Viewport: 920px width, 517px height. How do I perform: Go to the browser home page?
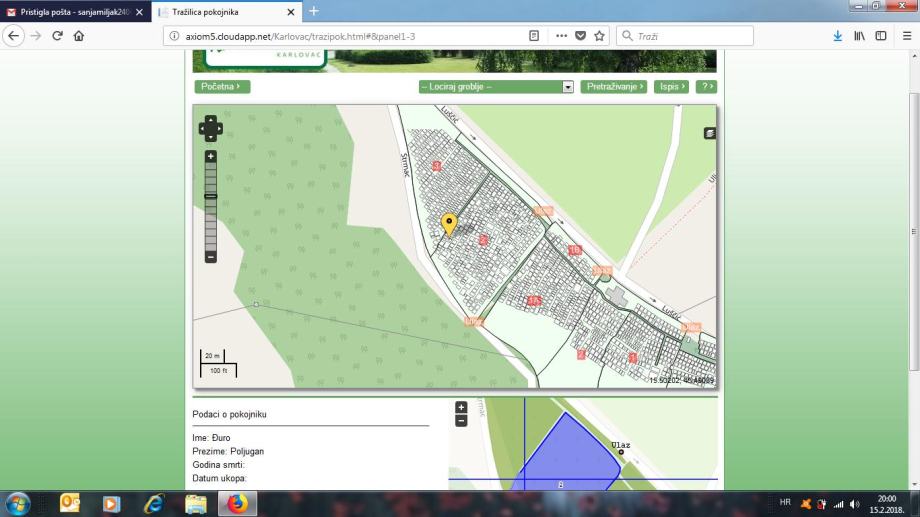[79, 36]
